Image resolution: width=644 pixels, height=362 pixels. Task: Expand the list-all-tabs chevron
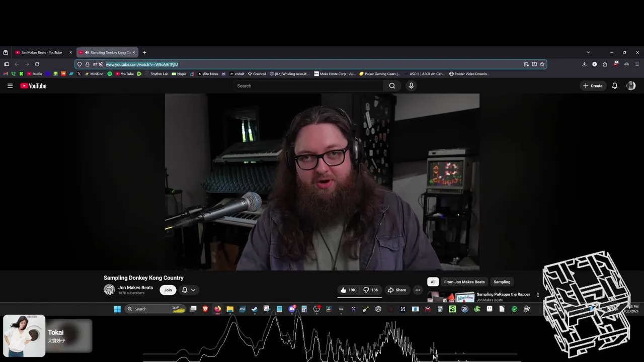coord(588,52)
